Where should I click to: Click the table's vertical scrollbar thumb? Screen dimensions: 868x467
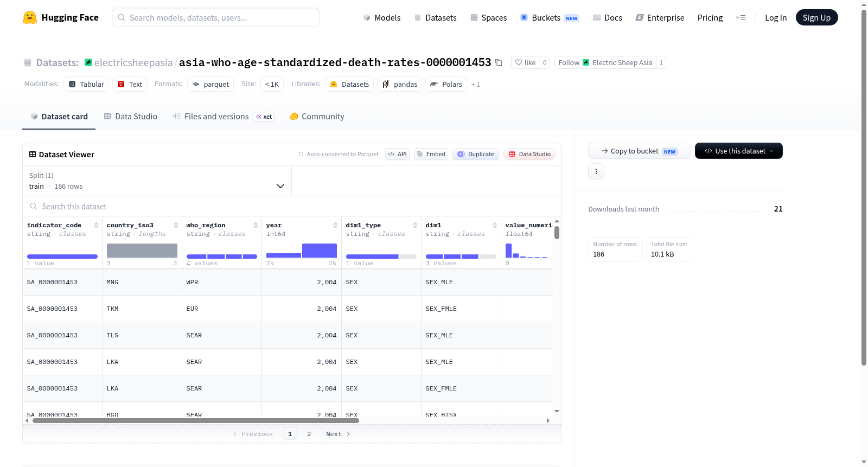point(557,233)
